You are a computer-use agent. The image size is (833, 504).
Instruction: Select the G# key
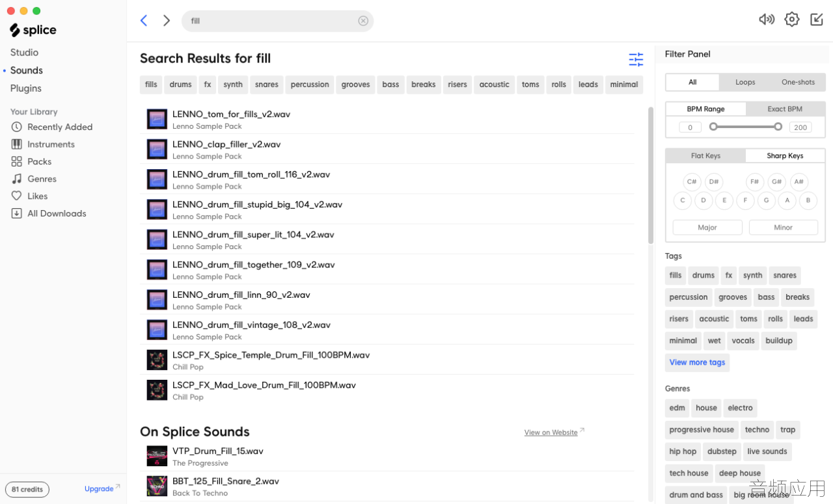coord(776,182)
